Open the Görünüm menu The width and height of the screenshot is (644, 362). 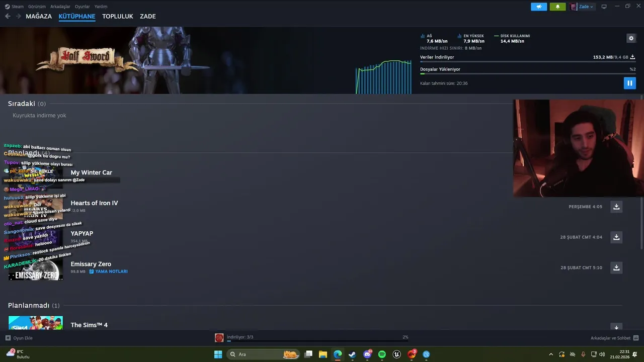[37, 7]
